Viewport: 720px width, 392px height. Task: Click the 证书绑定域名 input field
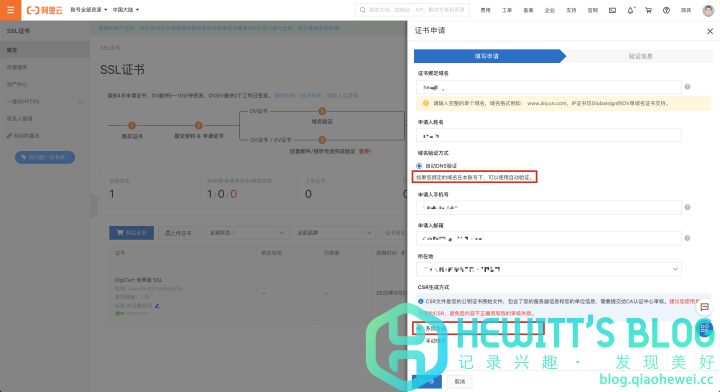[x=549, y=87]
